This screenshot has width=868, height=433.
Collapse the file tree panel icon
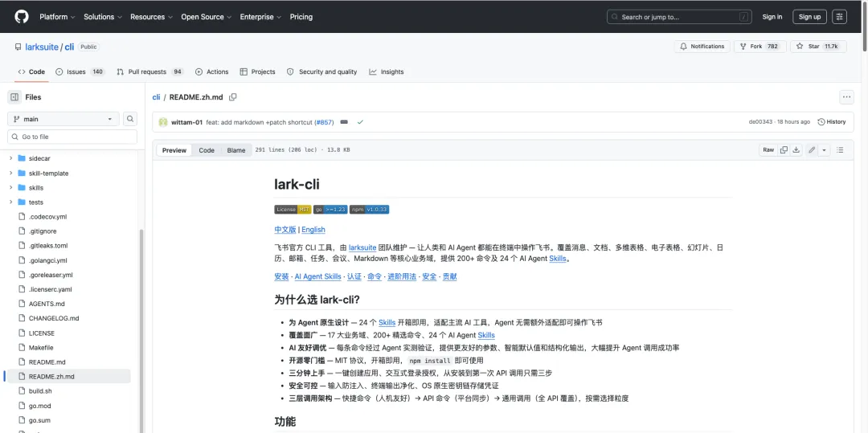(x=14, y=97)
